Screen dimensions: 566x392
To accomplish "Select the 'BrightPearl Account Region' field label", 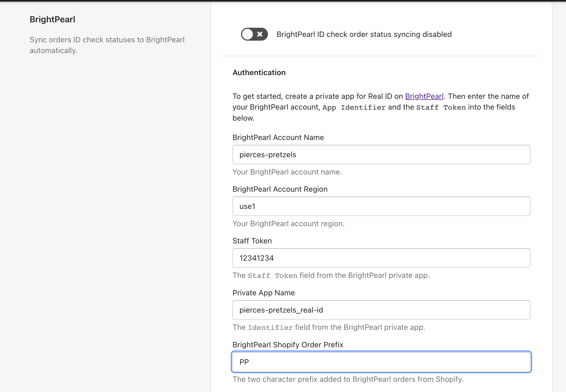I will click(x=280, y=189).
